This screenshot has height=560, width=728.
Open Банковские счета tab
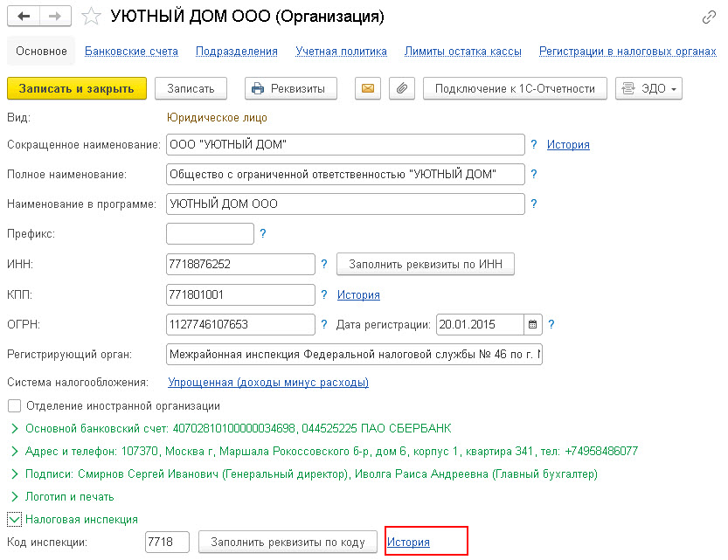(131, 51)
